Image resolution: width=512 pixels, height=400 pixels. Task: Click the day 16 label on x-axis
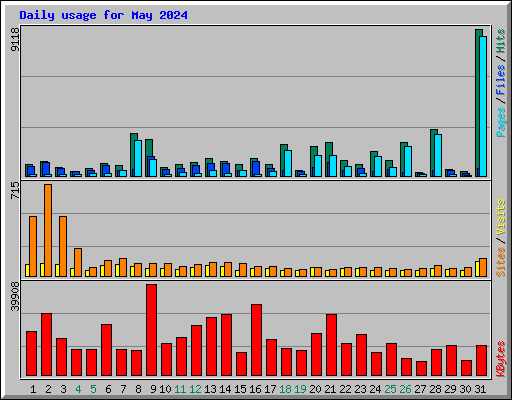255,389
